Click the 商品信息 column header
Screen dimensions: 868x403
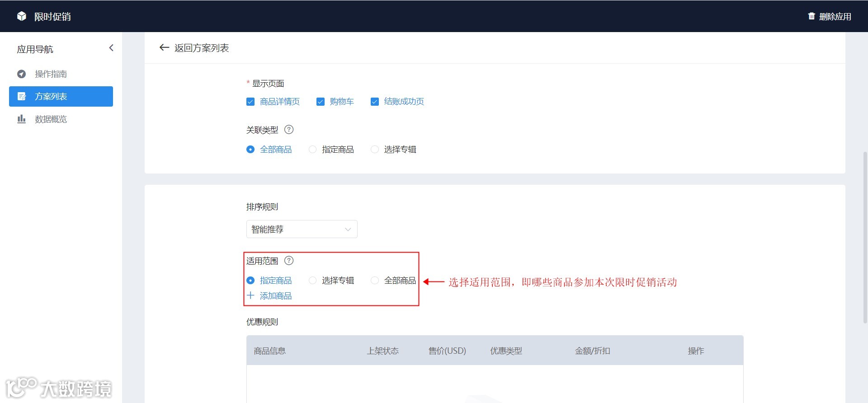270,351
